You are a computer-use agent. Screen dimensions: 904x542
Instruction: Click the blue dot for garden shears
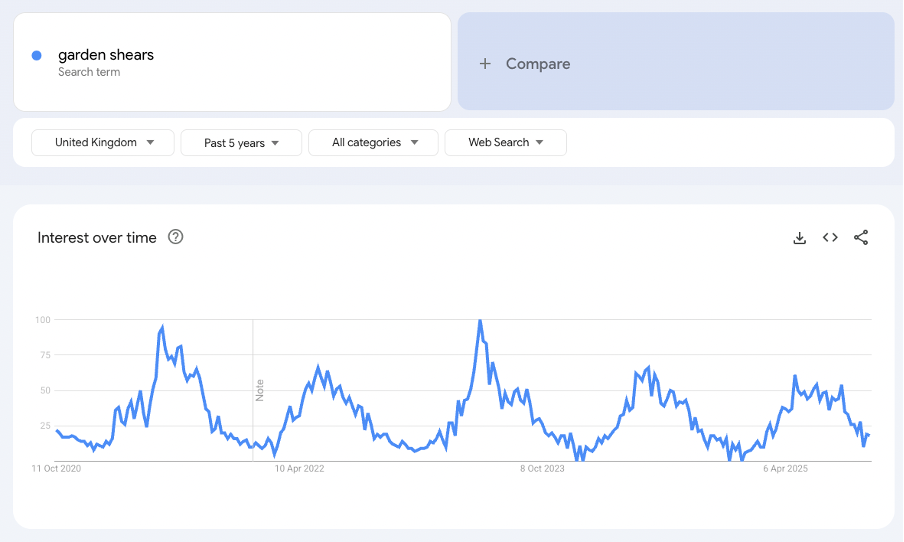click(37, 56)
